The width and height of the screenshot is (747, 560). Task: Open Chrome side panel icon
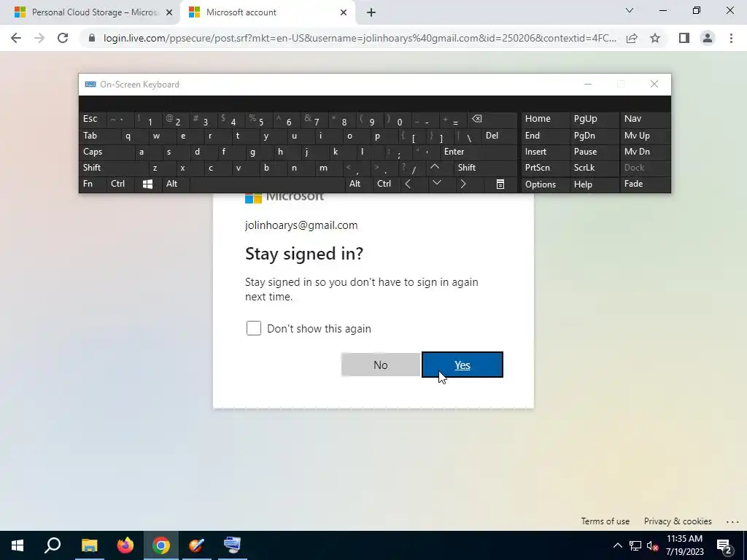[x=684, y=38]
